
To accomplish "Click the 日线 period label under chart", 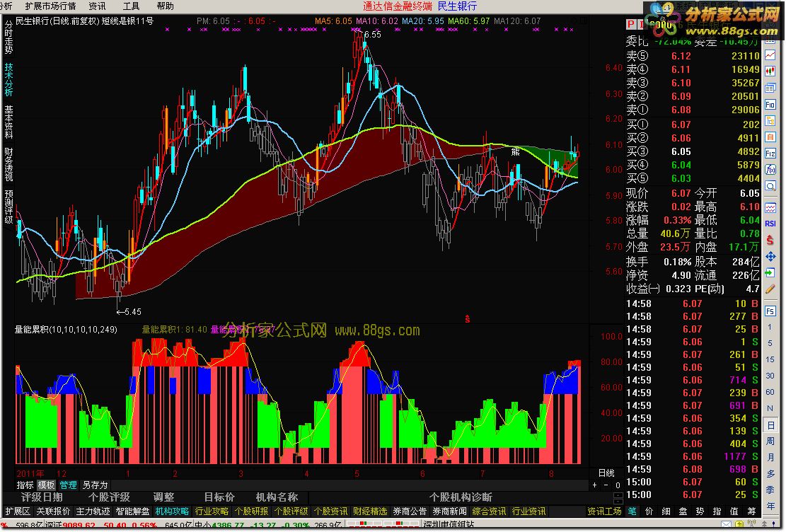I will pyautogui.click(x=606, y=473).
